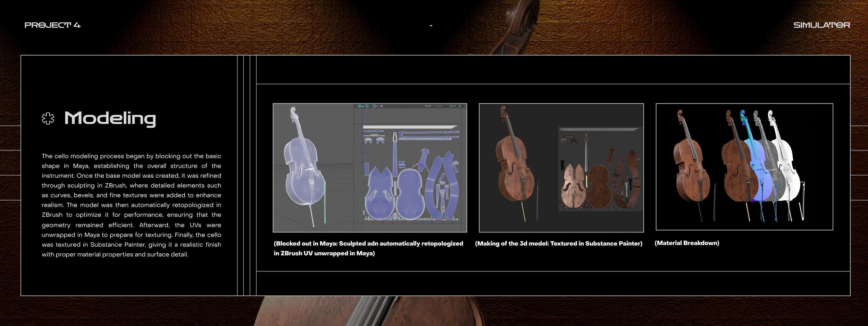
Task: Open the Material Breakdown render image
Action: tap(744, 166)
